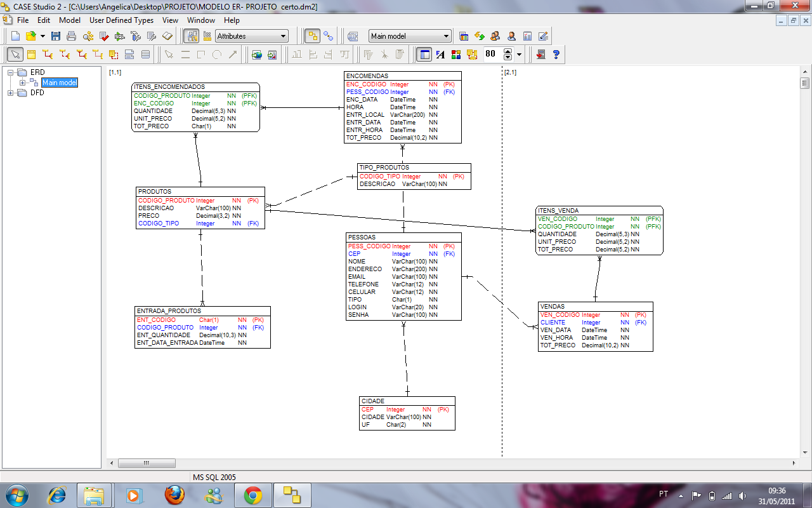Print the ER diagram
Screen dimensions: 812x508
coord(71,36)
